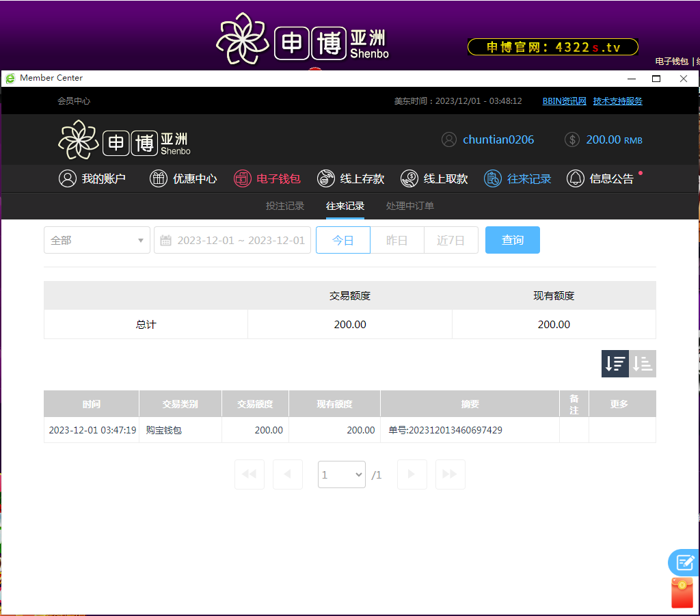
Task: Open 技术支持服务 link
Action: (x=617, y=101)
